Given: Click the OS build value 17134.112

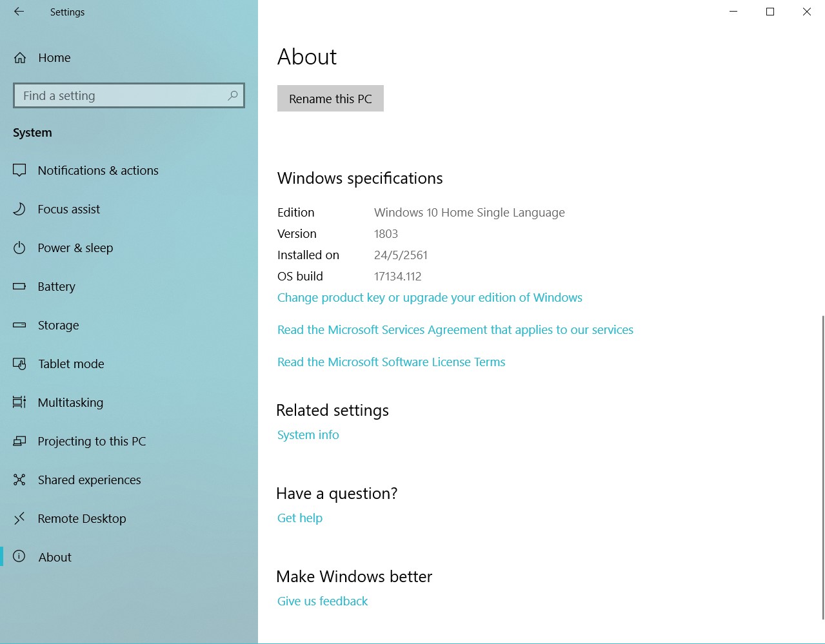Looking at the screenshot, I should tap(397, 276).
